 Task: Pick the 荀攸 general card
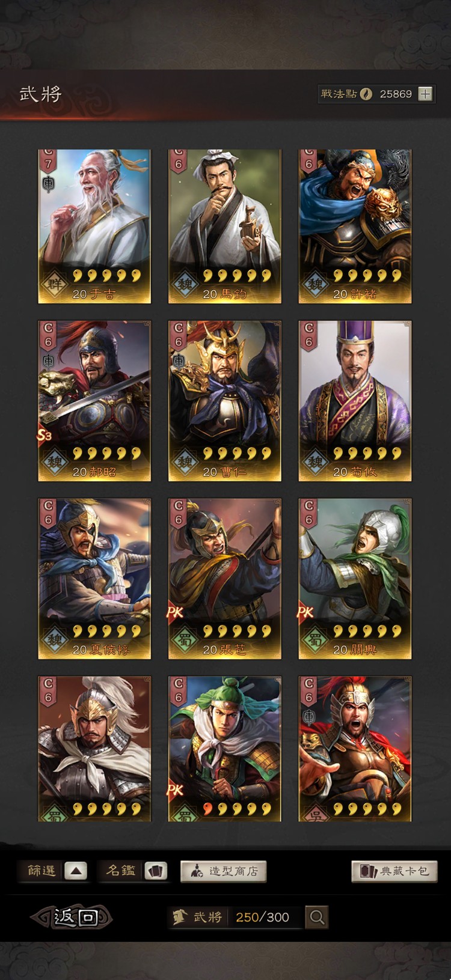355,401
